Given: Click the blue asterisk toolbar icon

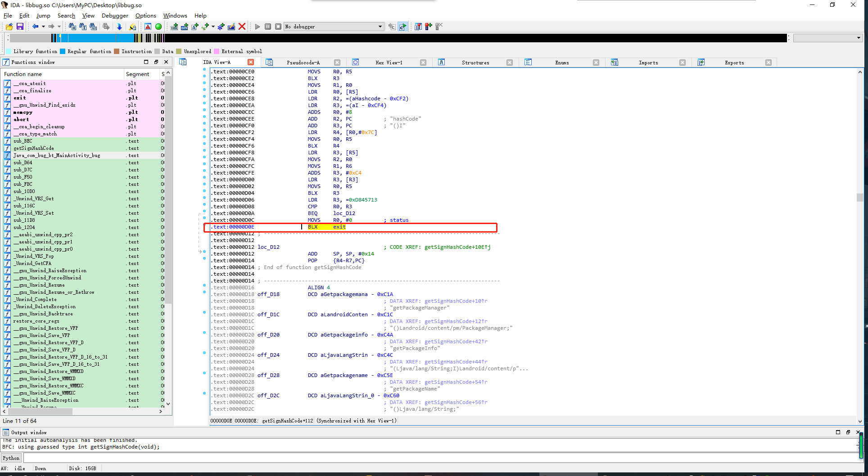Looking at the screenshot, I should 221,27.
